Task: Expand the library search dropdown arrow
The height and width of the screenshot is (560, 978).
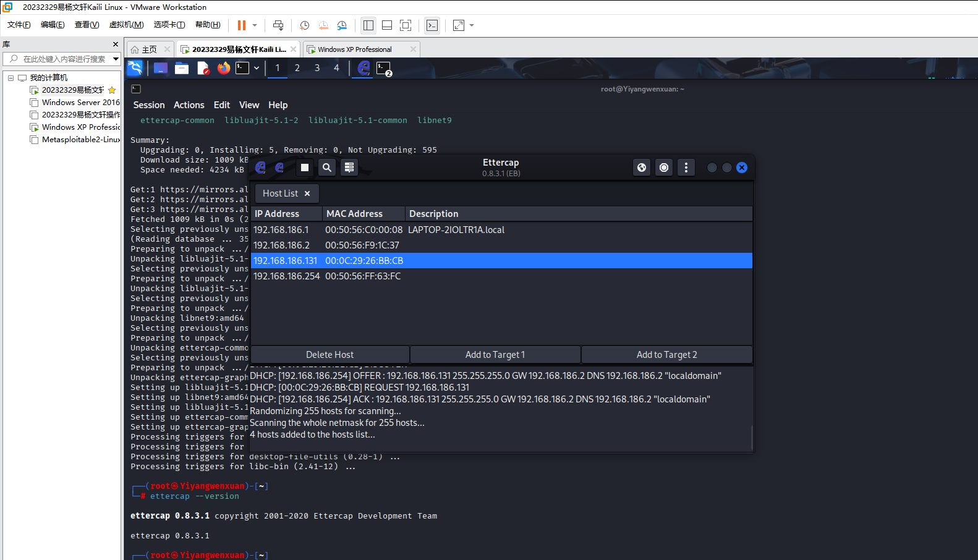Action: click(x=116, y=59)
